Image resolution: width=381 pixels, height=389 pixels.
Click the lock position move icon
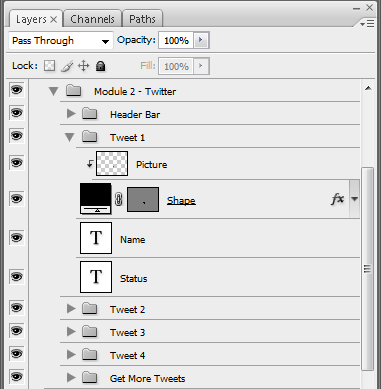tap(83, 66)
